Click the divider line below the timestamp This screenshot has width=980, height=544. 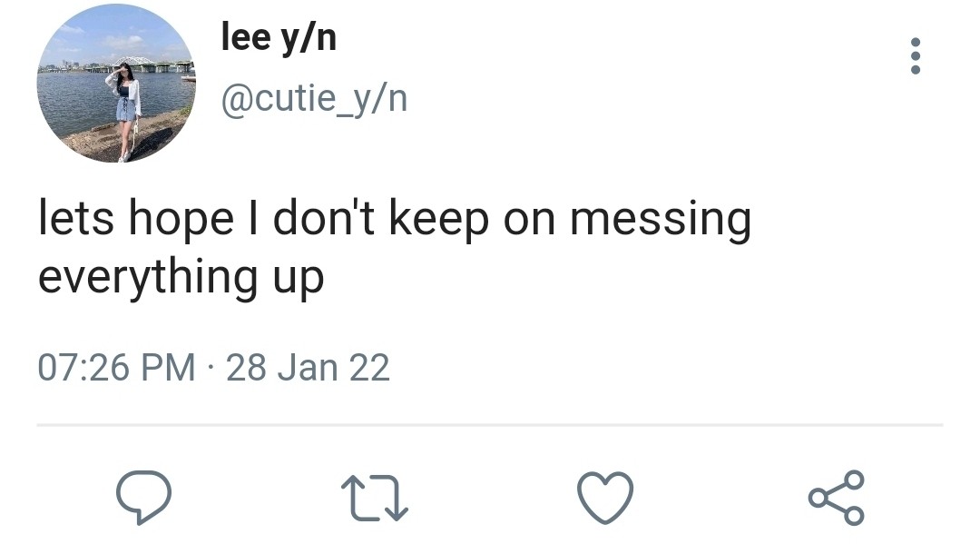[x=490, y=424]
